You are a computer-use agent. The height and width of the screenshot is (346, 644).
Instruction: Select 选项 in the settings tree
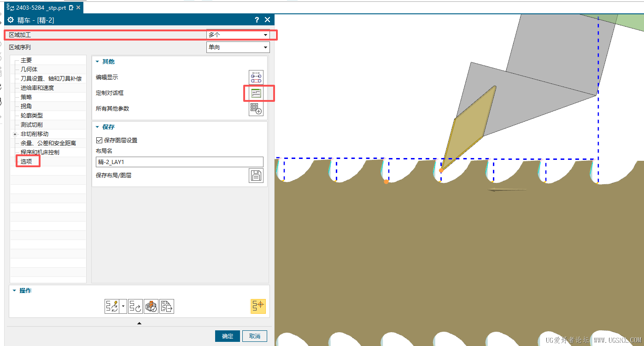[26, 162]
